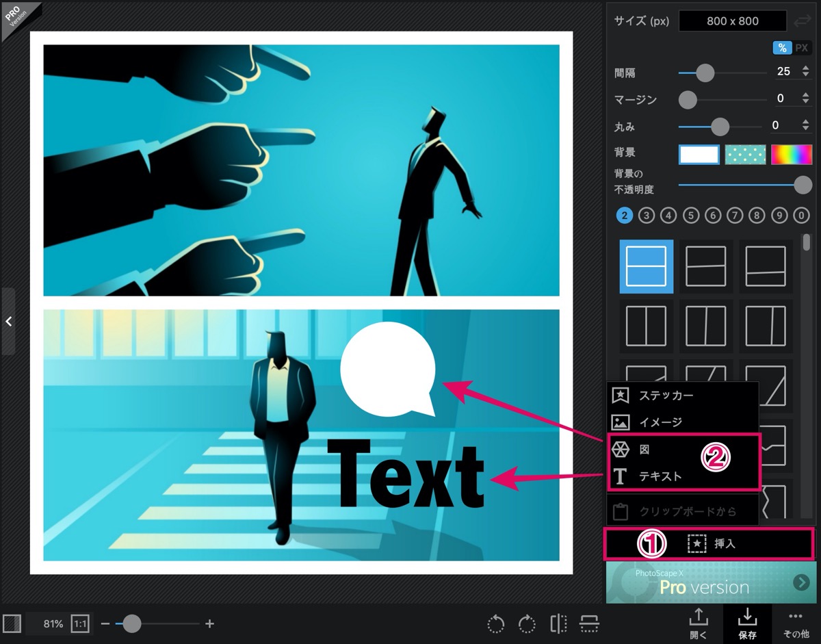Click the 丸み roundness slider
Screen dimensions: 821x644
point(720,127)
